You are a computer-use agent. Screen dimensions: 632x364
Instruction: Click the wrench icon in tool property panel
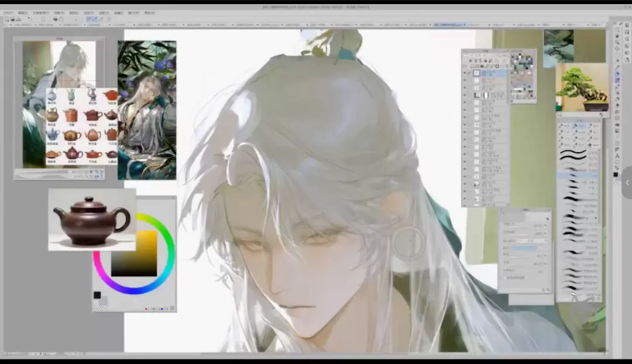548,290
